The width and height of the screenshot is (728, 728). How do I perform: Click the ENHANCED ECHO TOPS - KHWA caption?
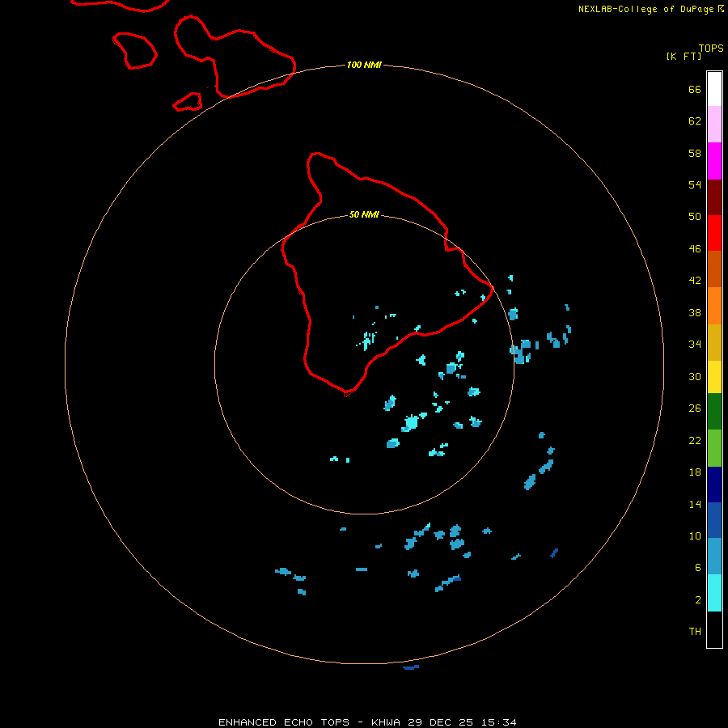pyautogui.click(x=309, y=722)
